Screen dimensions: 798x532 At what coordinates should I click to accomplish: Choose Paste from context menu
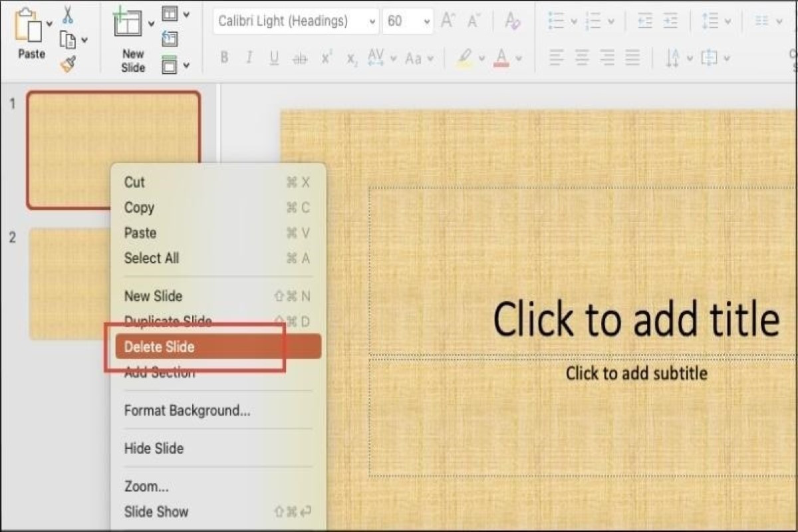point(218,233)
